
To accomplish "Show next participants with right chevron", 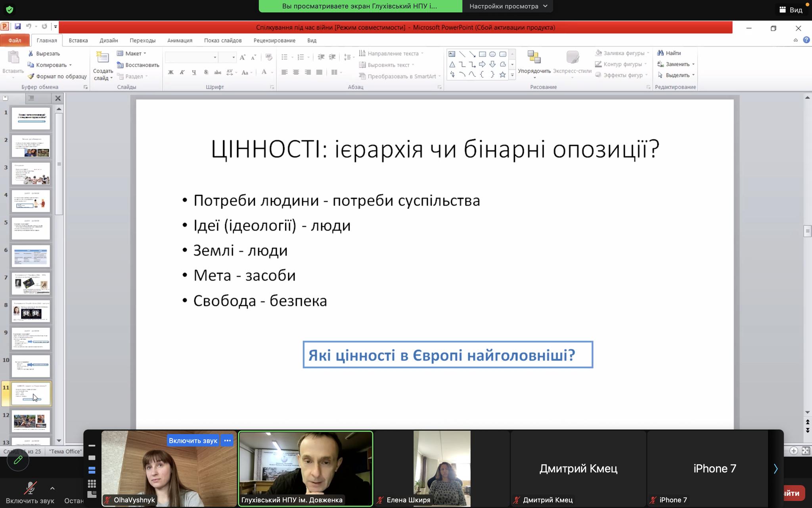I will [x=776, y=469].
